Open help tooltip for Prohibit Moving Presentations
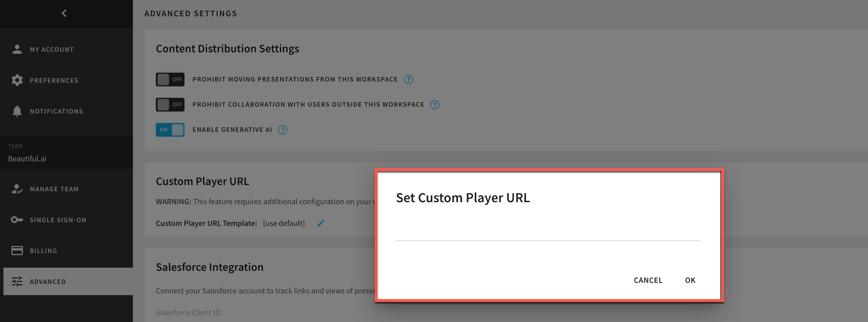 pyautogui.click(x=409, y=79)
